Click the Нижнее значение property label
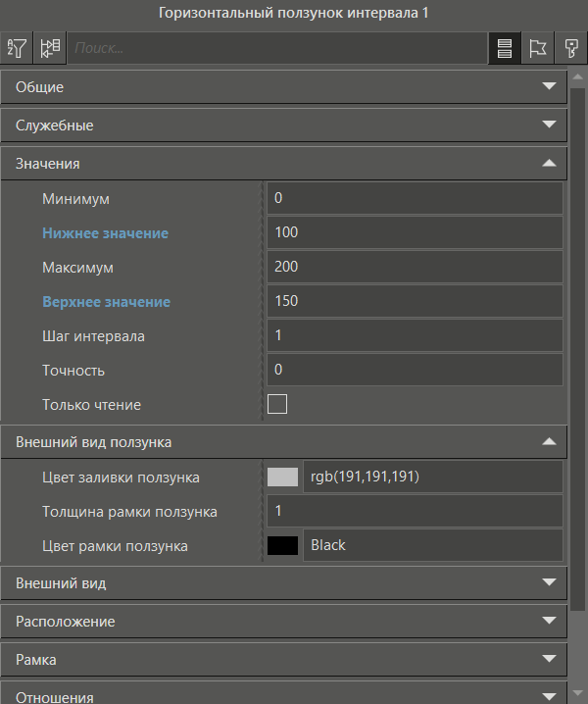Image resolution: width=588 pixels, height=704 pixels. (x=105, y=233)
